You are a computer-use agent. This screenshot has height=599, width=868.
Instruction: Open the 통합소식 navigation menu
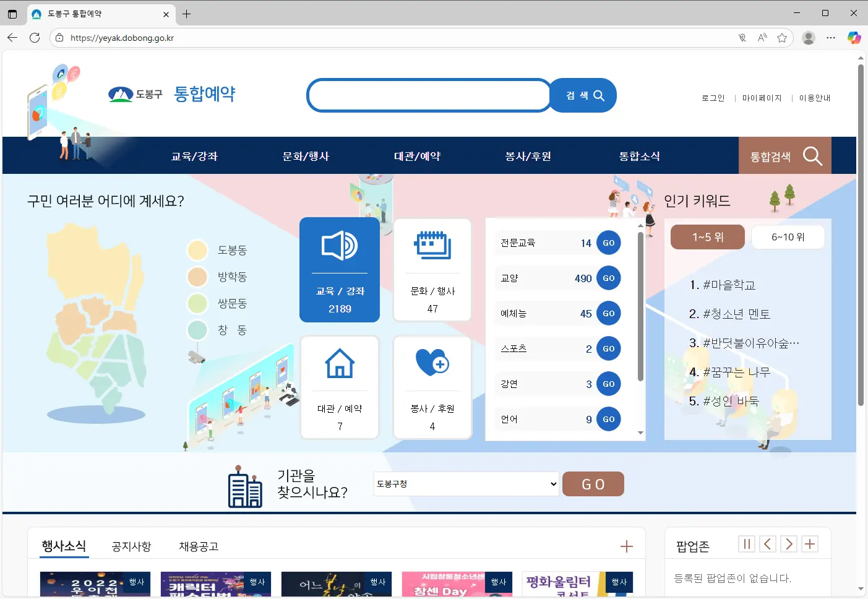(641, 156)
